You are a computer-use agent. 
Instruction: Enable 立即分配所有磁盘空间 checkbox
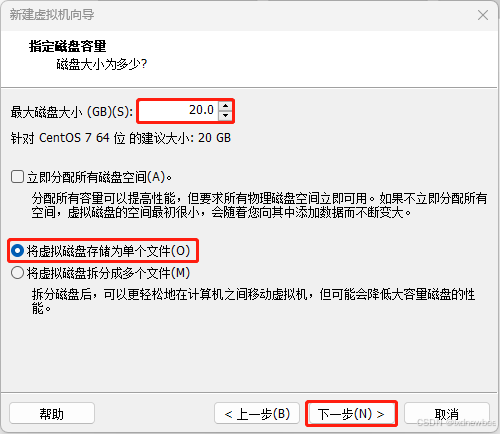click(17, 177)
